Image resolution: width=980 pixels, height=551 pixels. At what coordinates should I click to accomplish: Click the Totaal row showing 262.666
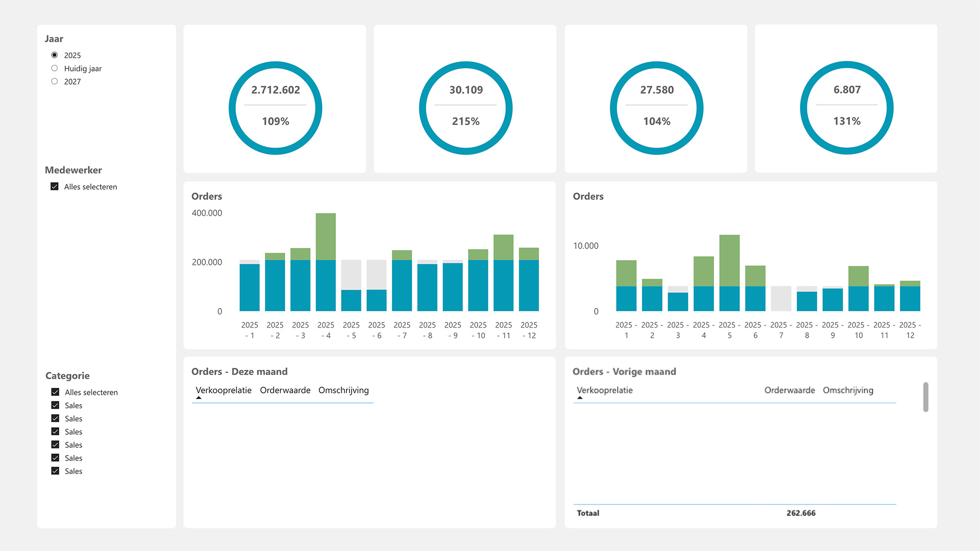pos(801,513)
